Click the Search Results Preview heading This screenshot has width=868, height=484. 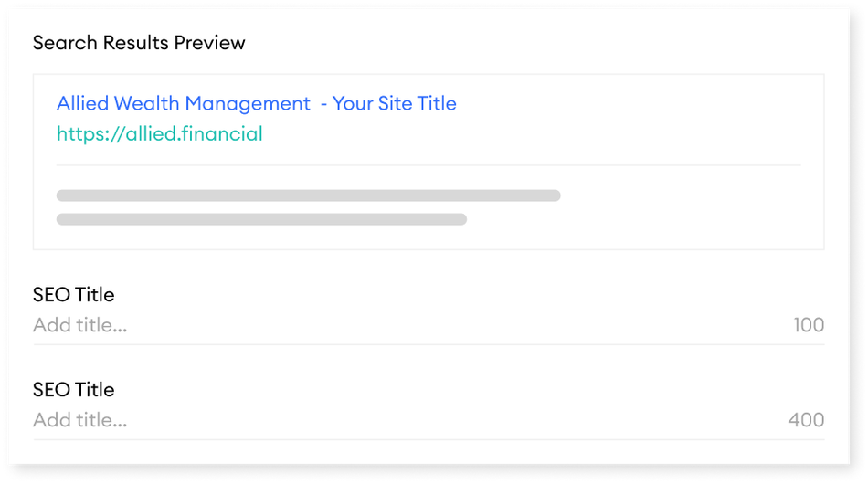tap(139, 43)
